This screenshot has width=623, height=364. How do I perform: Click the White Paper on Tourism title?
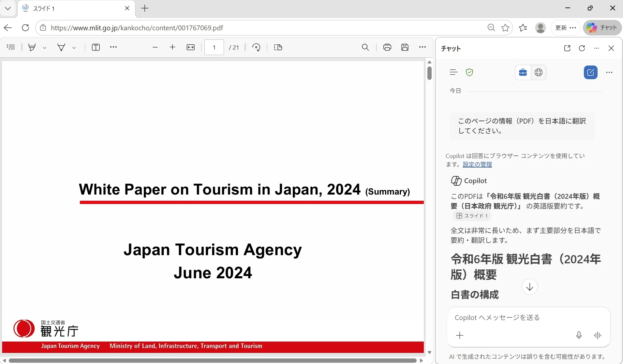(245, 190)
